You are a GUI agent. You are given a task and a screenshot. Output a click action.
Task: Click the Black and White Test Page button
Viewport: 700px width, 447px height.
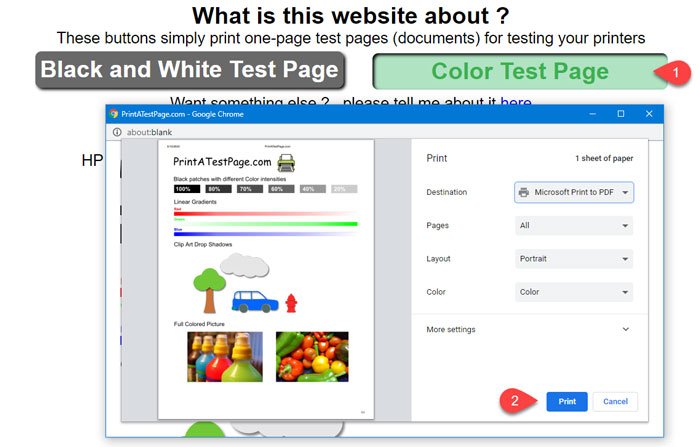[189, 71]
